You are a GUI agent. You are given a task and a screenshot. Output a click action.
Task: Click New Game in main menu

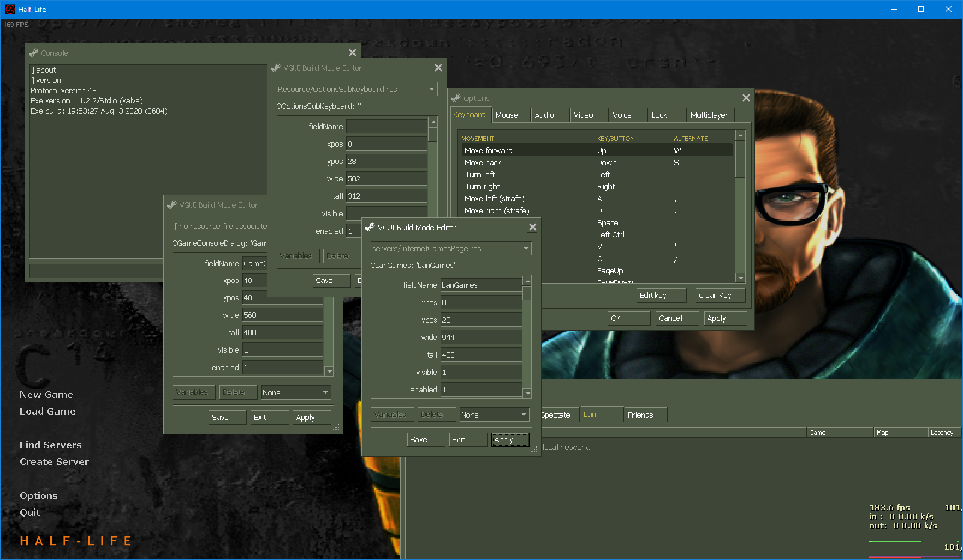tap(46, 395)
